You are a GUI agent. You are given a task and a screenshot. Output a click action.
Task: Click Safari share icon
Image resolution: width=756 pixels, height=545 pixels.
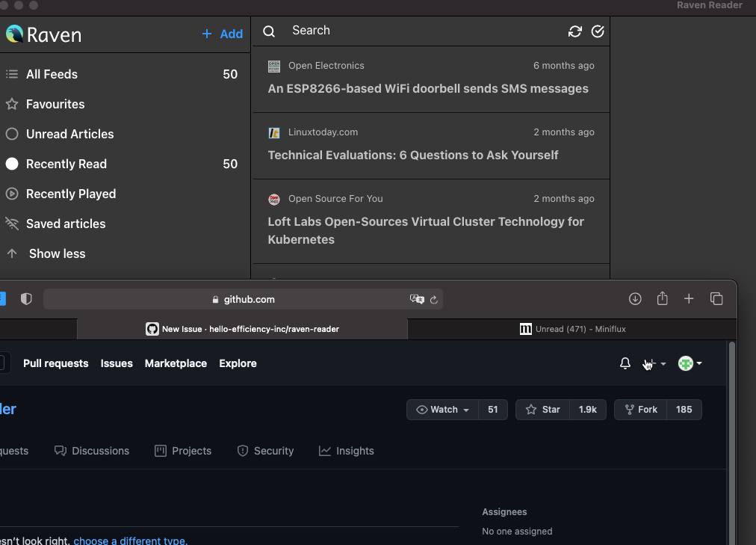663,298
